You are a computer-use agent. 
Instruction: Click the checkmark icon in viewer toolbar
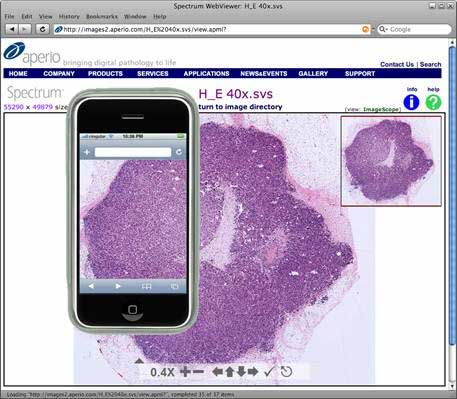coord(269,371)
